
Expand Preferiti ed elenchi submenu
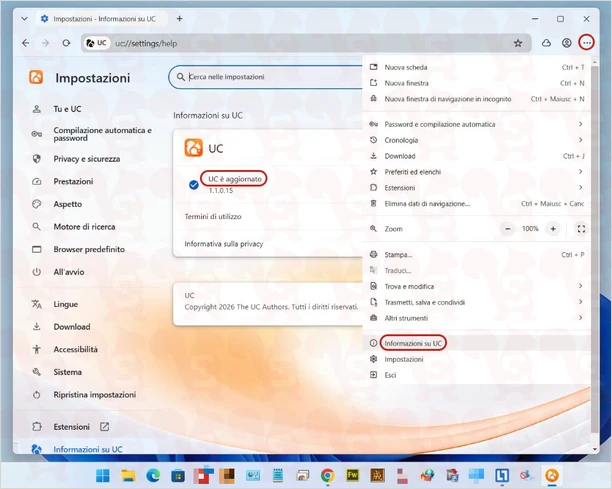pos(476,172)
